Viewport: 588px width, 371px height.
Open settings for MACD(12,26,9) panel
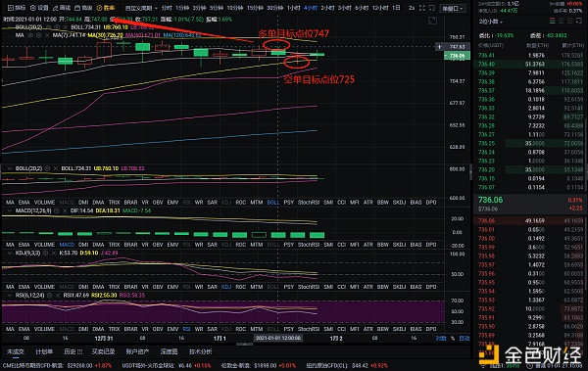point(57,211)
